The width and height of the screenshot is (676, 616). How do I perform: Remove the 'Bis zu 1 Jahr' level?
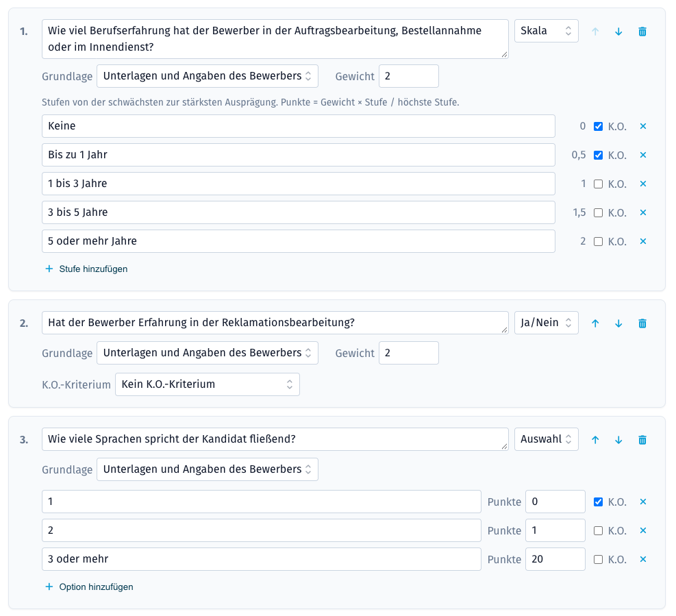click(643, 155)
